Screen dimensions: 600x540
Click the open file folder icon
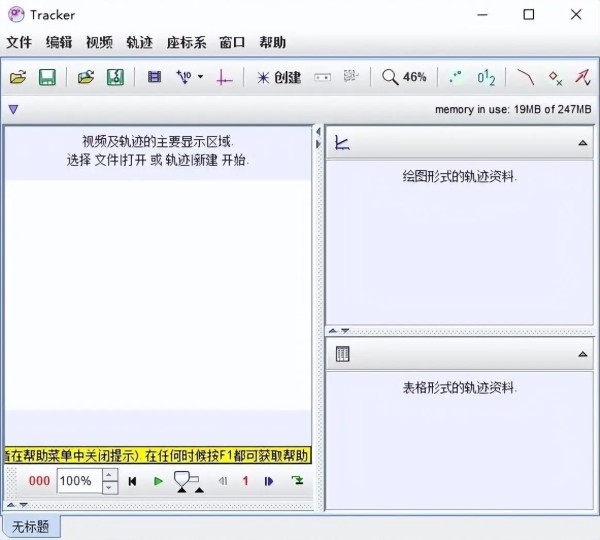(x=18, y=77)
